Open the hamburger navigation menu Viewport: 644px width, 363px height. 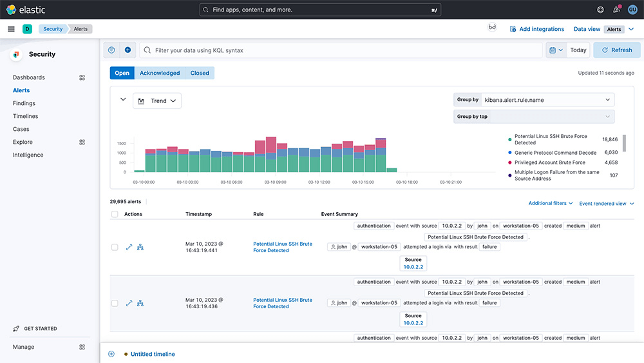tap(11, 29)
